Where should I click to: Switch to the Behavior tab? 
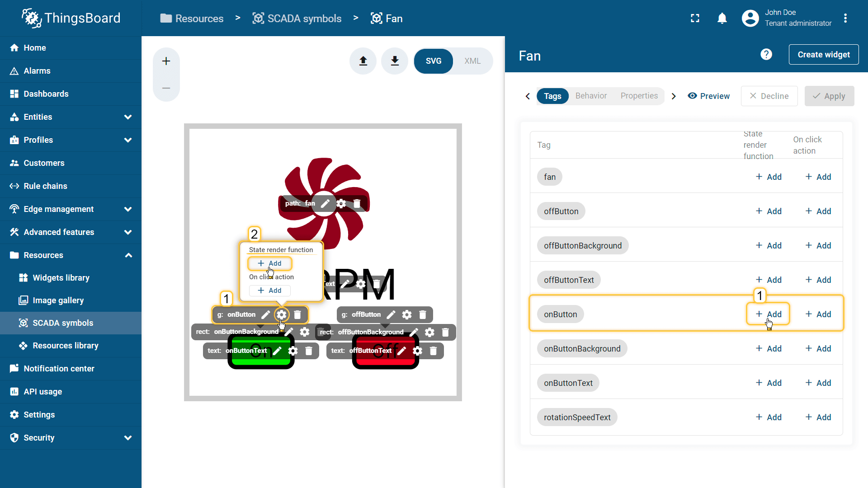click(x=591, y=96)
